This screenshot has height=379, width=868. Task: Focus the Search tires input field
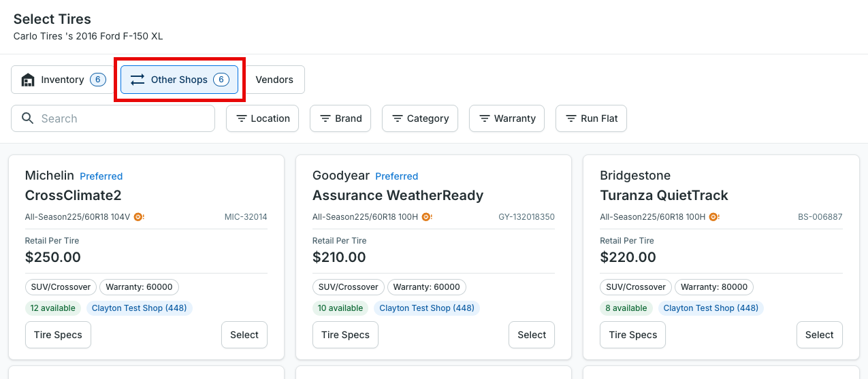pyautogui.click(x=113, y=118)
